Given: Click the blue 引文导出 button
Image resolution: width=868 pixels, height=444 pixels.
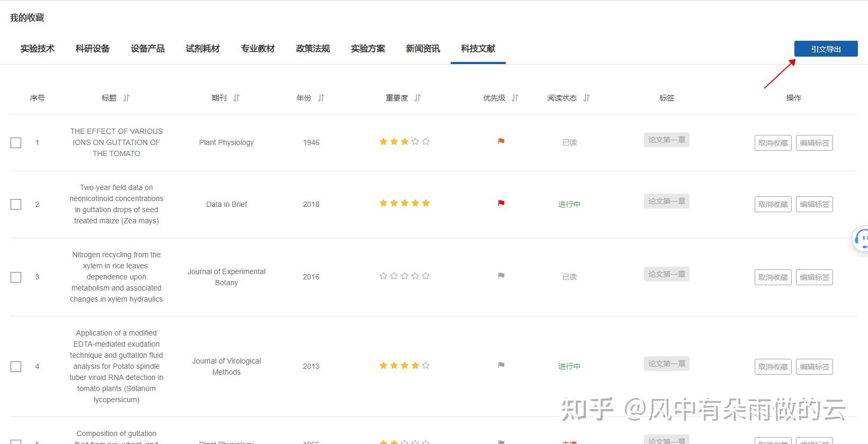Looking at the screenshot, I should click(x=826, y=49).
